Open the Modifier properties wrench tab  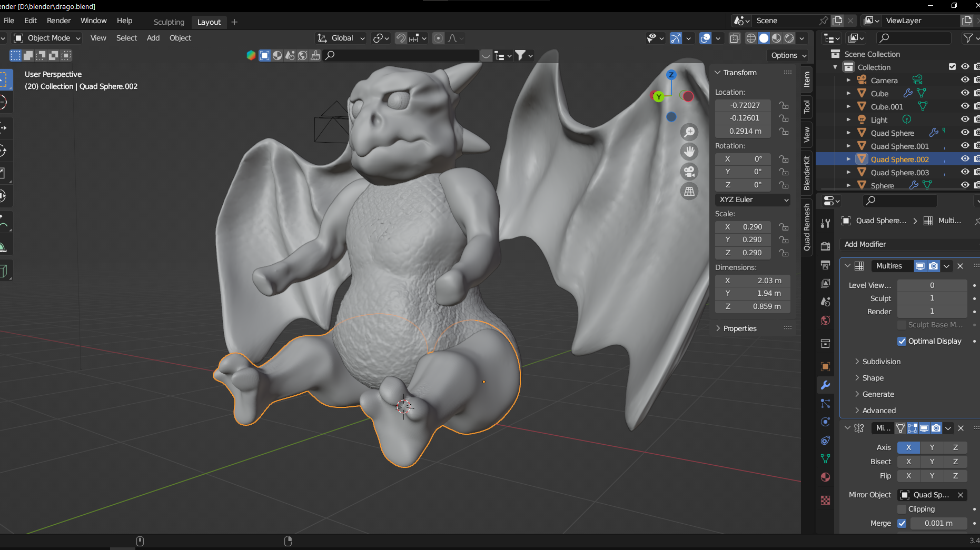click(825, 385)
